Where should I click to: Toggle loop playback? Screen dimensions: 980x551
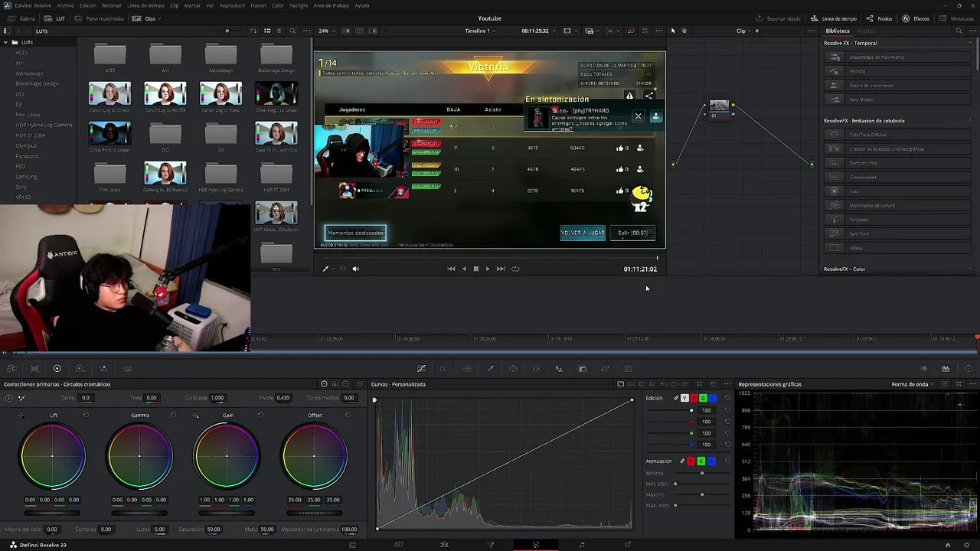[515, 269]
